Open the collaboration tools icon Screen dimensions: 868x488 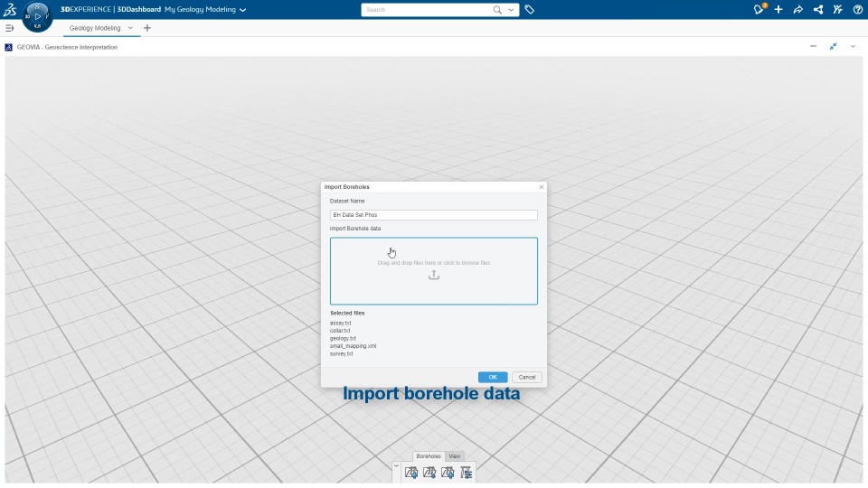pos(838,9)
